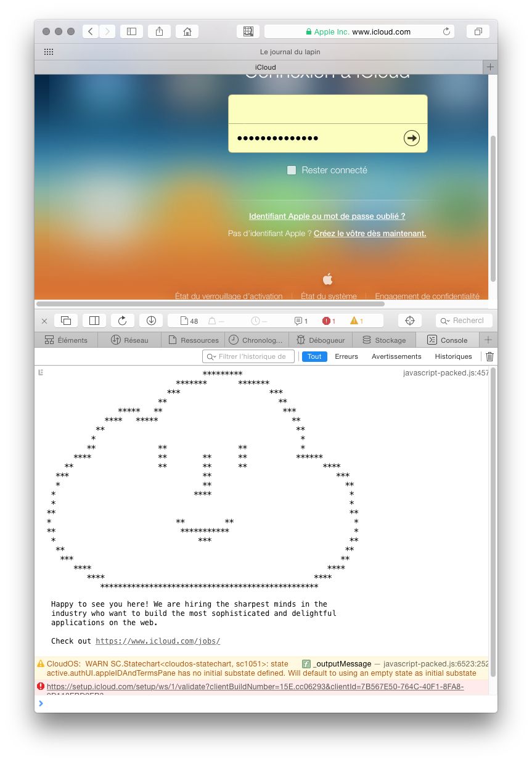Viewport: 532px width, 762px height.
Task: Click the horizontal page scrollbar
Action: point(210,304)
